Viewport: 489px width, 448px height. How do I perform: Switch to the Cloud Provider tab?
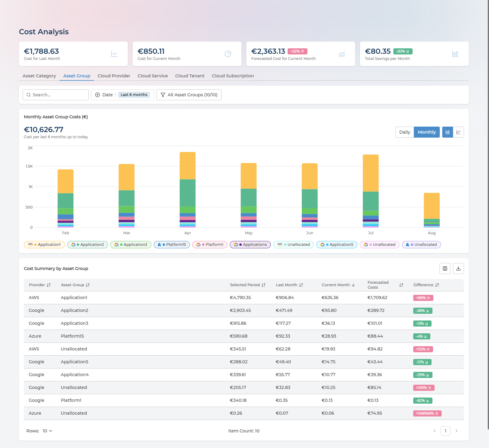click(114, 76)
